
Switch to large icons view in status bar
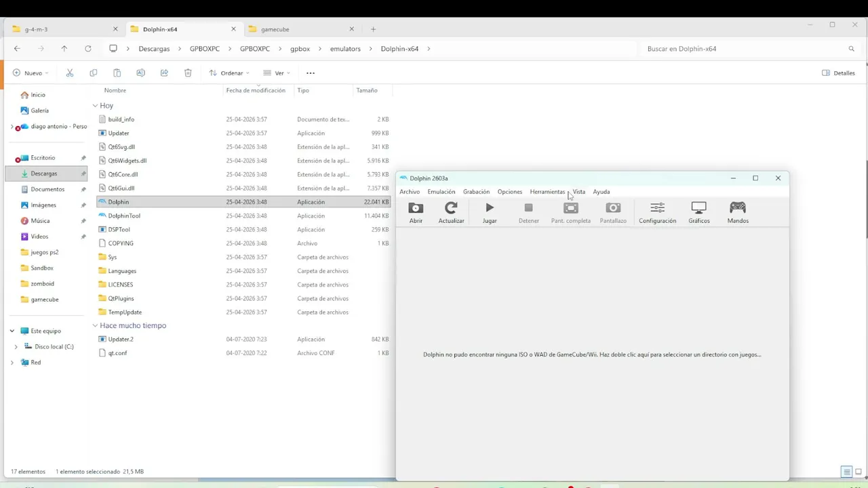coord(858,472)
